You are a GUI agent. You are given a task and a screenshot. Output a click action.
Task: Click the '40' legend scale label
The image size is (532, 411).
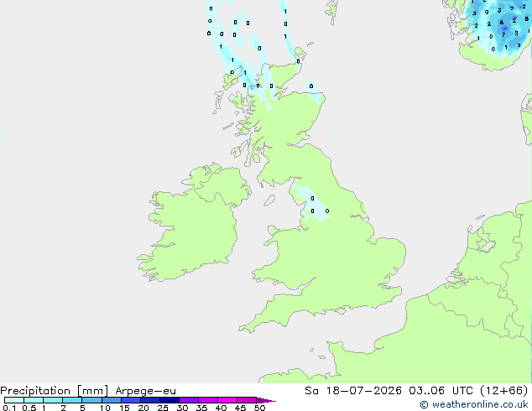[221, 408]
